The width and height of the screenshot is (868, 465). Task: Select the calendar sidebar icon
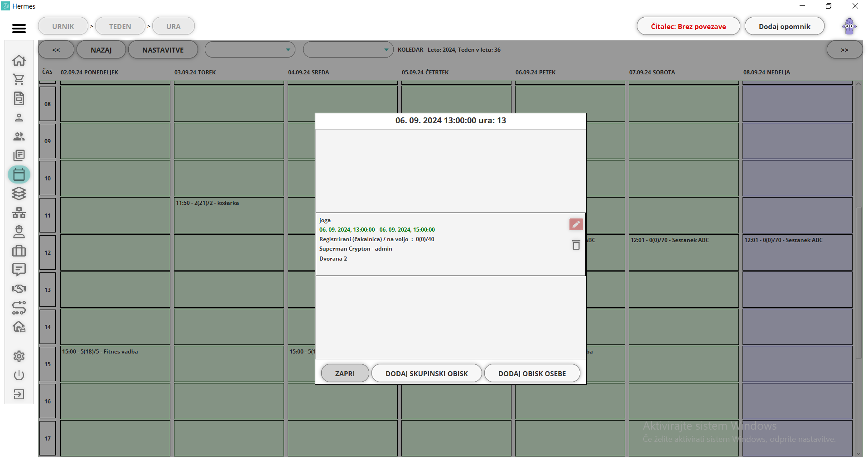point(19,174)
